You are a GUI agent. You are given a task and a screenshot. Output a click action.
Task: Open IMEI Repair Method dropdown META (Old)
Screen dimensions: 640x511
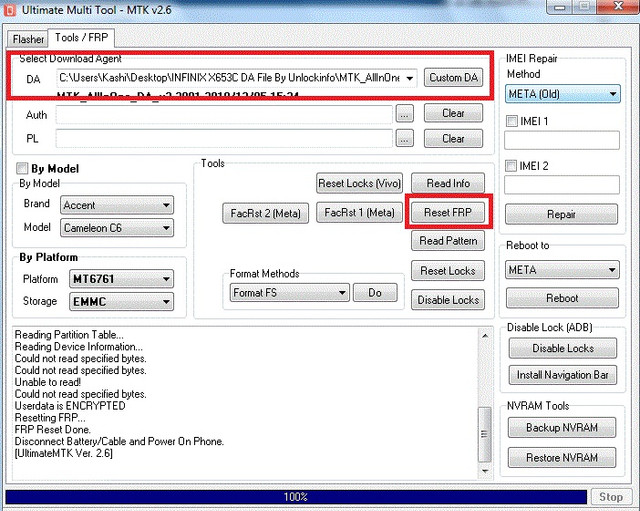click(562, 94)
